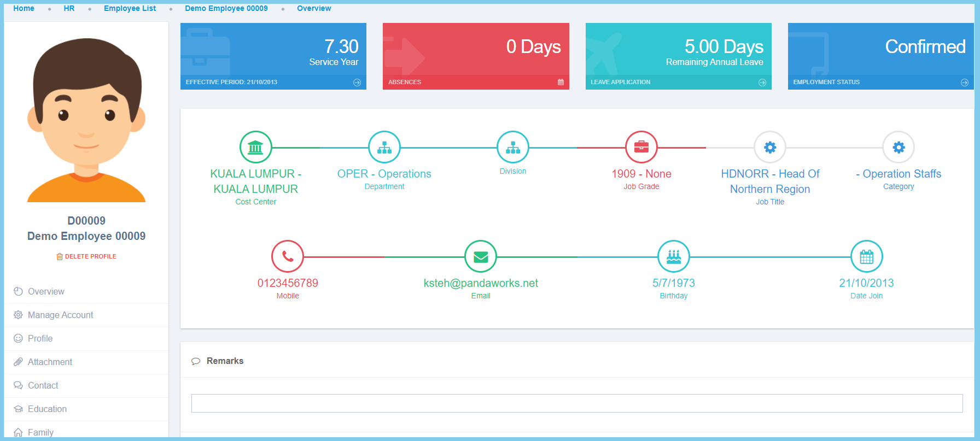Navigate to Employee List breadcrumb
The height and width of the screenshot is (441, 980).
tap(130, 8)
